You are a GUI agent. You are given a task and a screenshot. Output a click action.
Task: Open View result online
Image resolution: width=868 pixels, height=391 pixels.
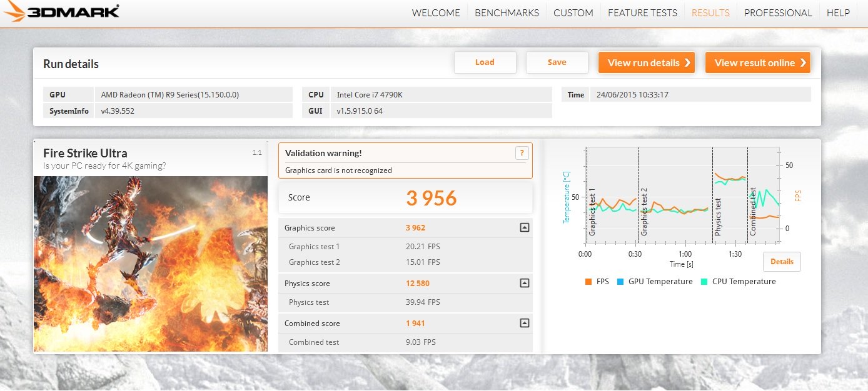point(757,62)
